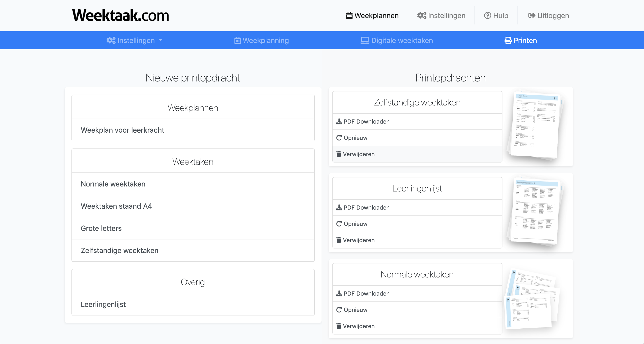Click the trash icon to remove Leerlingenlijst printjob

pos(339,240)
